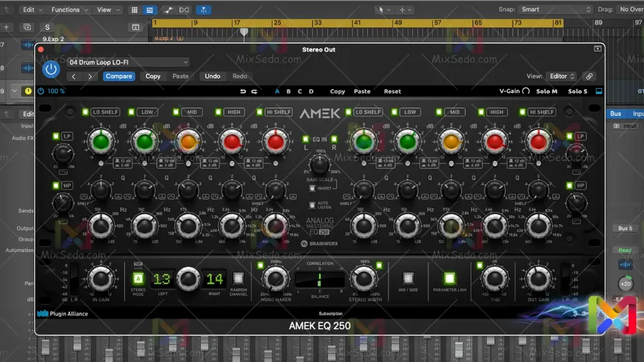Click the plugin link chain icon
Image resolution: width=644 pixels, height=362 pixels.
[x=589, y=76]
